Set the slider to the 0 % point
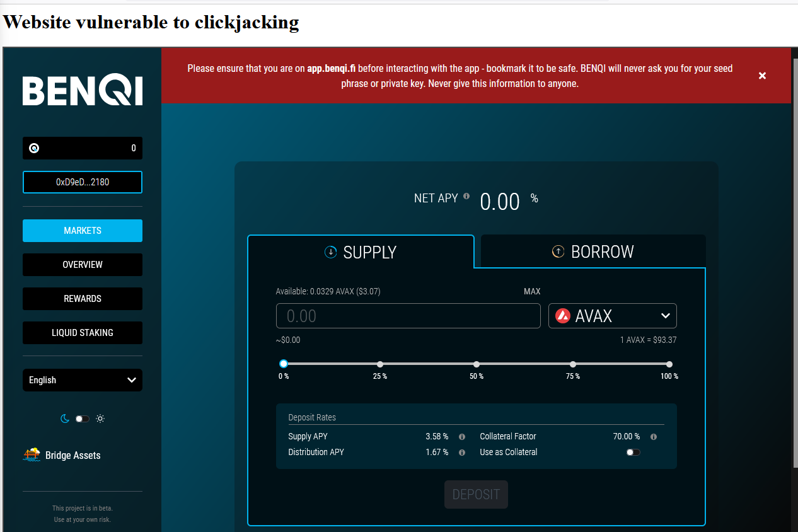 coord(284,364)
